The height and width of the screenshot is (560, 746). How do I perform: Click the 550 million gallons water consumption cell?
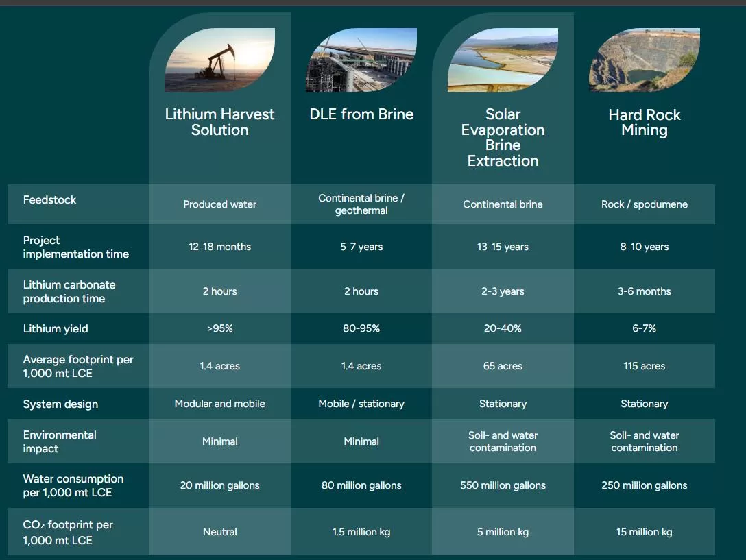click(x=503, y=485)
